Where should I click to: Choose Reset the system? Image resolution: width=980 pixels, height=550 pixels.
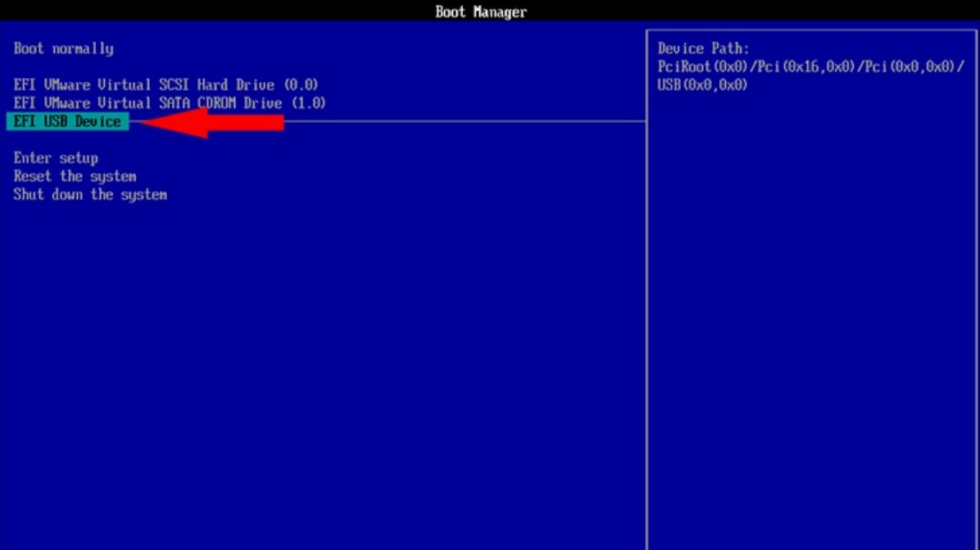75,176
